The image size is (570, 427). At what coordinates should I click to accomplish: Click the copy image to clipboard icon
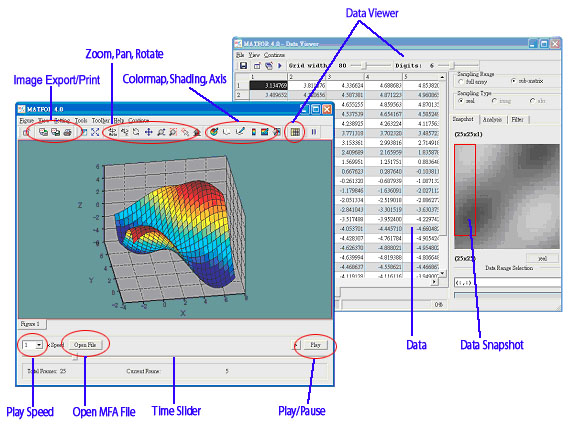[43, 132]
